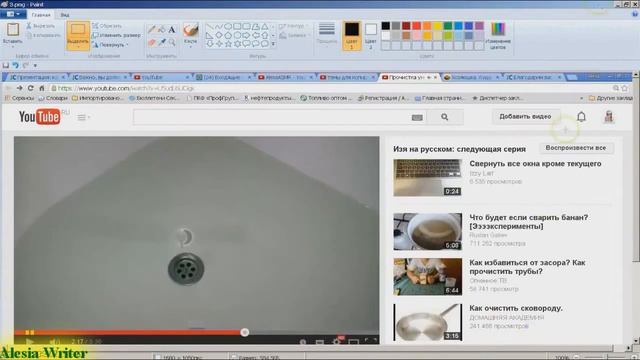Open the Сервисы bookmark
The width and height of the screenshot is (640, 360).
click(x=19, y=98)
